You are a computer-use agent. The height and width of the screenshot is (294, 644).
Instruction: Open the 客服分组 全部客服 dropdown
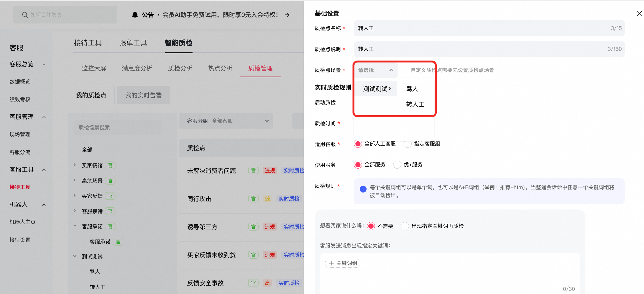pyautogui.click(x=226, y=121)
